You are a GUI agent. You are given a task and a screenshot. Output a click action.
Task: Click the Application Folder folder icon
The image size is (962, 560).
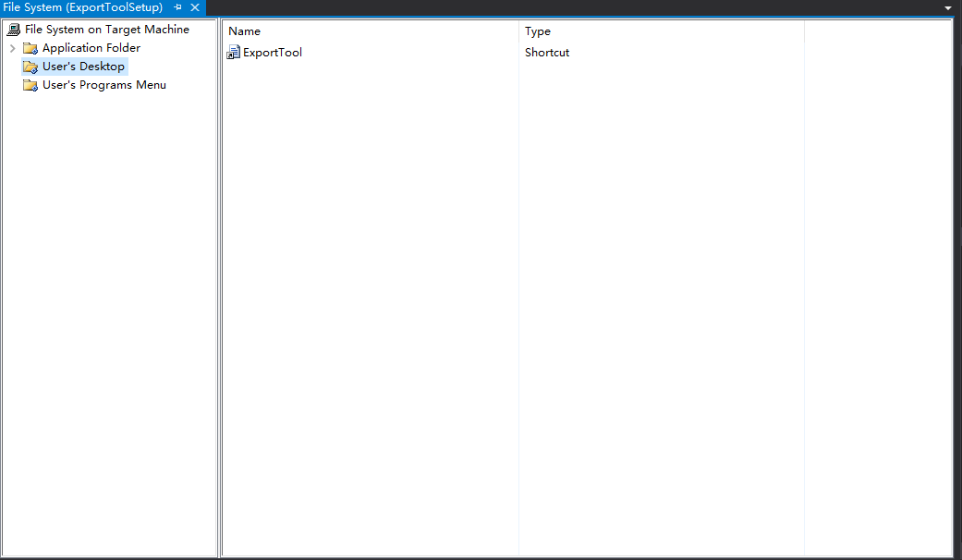(30, 48)
